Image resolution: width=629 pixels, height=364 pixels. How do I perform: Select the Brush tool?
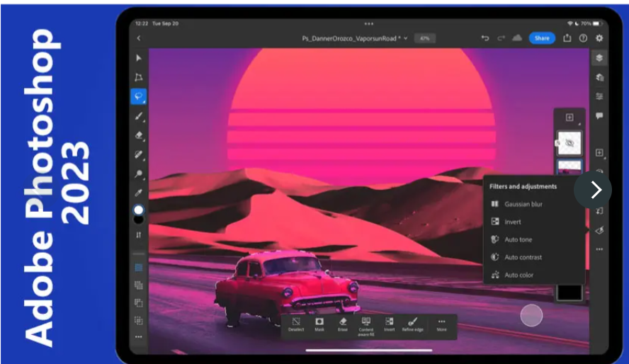(139, 116)
